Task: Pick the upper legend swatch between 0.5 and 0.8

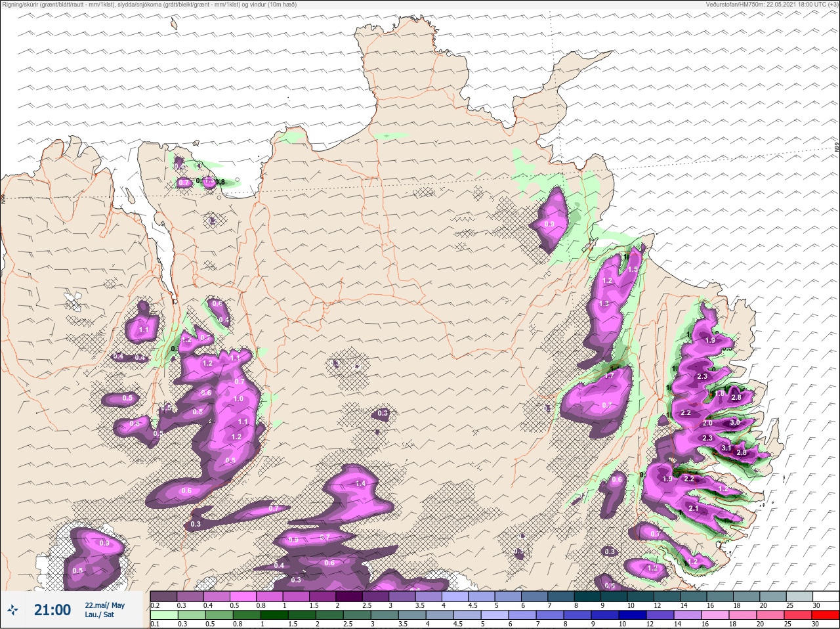Action: point(243,596)
